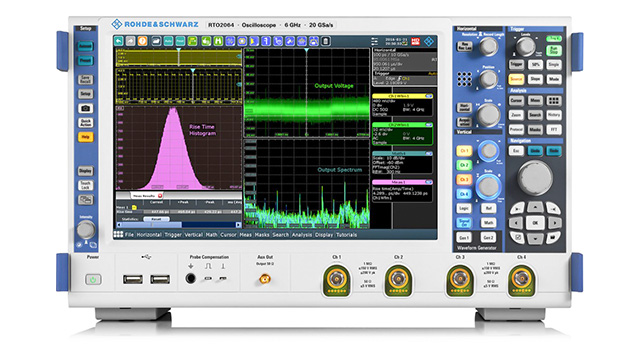Toggle the Touch Lock key
The height and width of the screenshot is (360, 640).
point(85,185)
